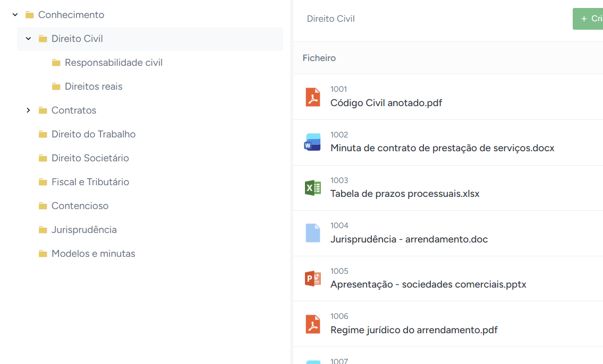603x364 pixels.
Task: Click the Jurisprudência folder icon
Action: pyautogui.click(x=43, y=230)
